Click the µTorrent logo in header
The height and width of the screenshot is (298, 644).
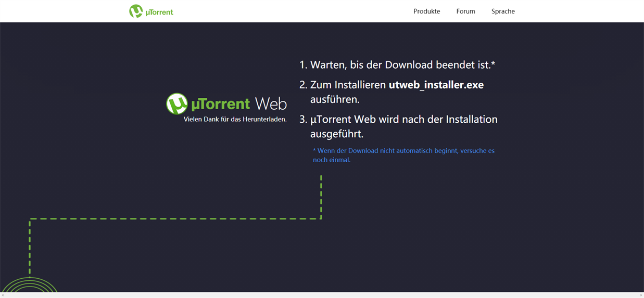point(151,11)
